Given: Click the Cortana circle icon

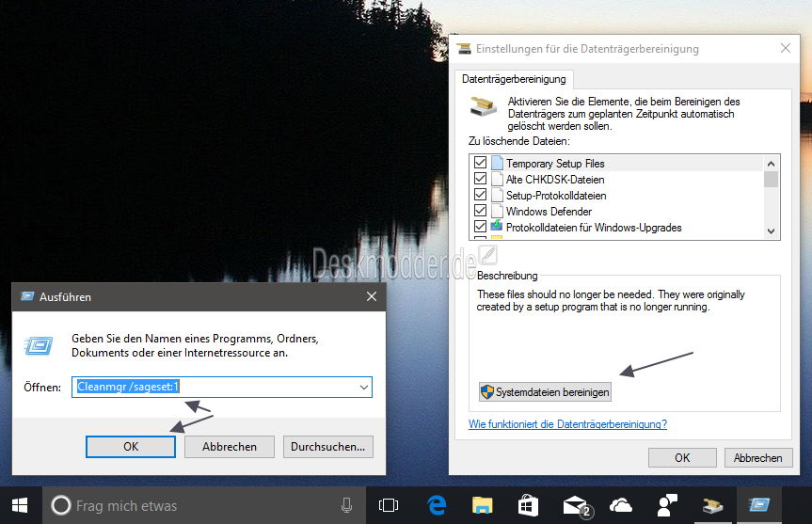Looking at the screenshot, I should point(60,505).
